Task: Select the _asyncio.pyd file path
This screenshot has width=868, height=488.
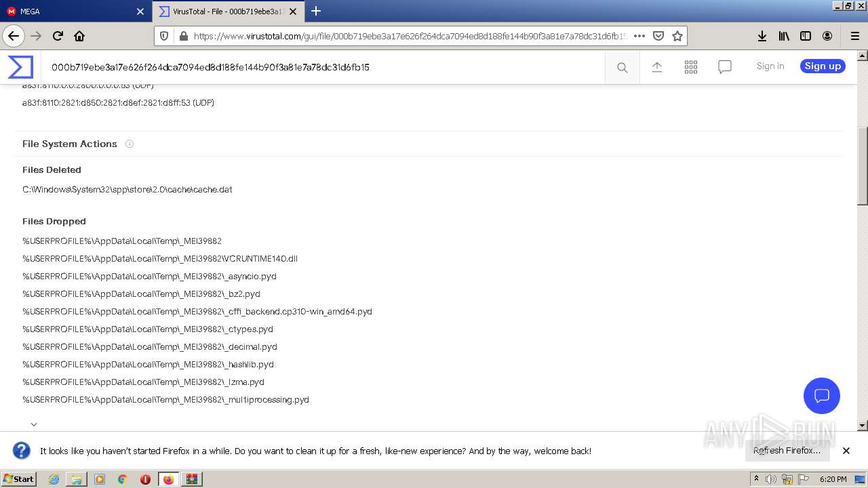Action: [149, 276]
